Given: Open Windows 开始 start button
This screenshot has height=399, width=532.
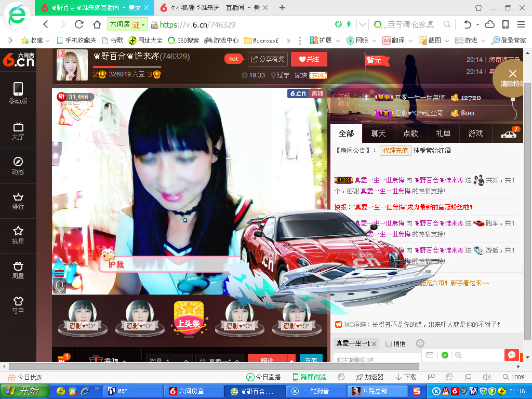Looking at the screenshot, I should coord(25,391).
